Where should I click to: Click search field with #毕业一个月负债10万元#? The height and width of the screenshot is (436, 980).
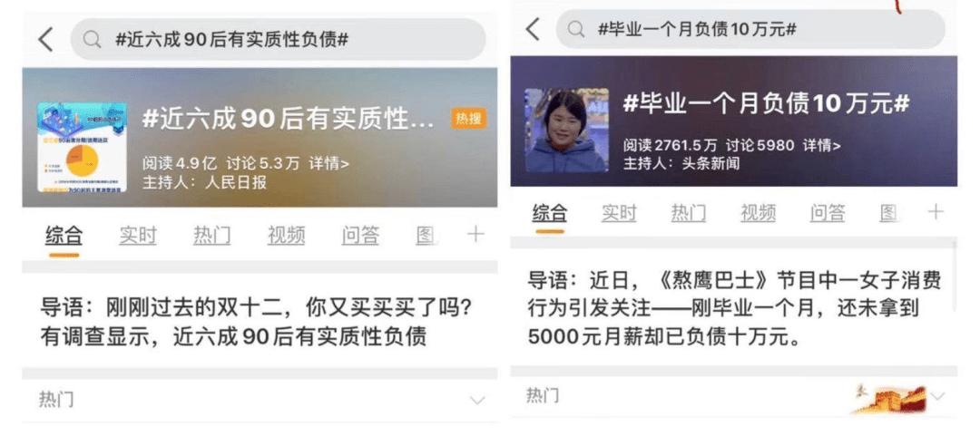(750, 29)
